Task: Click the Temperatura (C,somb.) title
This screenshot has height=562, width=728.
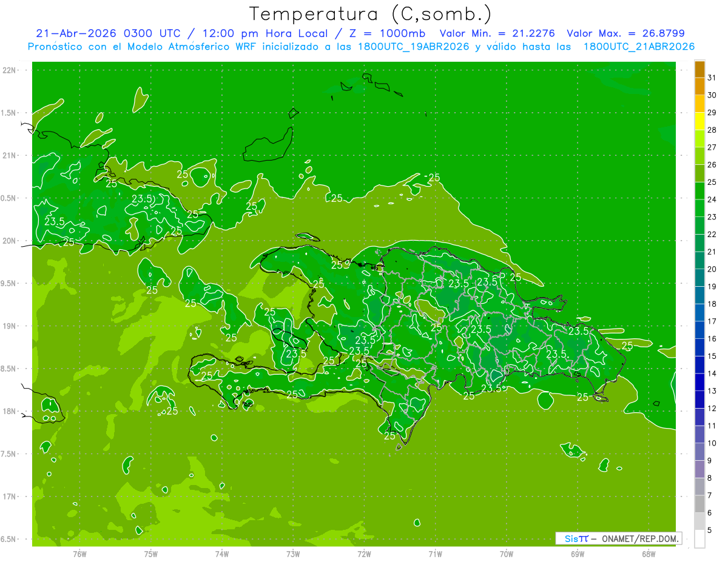Action: click(x=371, y=14)
